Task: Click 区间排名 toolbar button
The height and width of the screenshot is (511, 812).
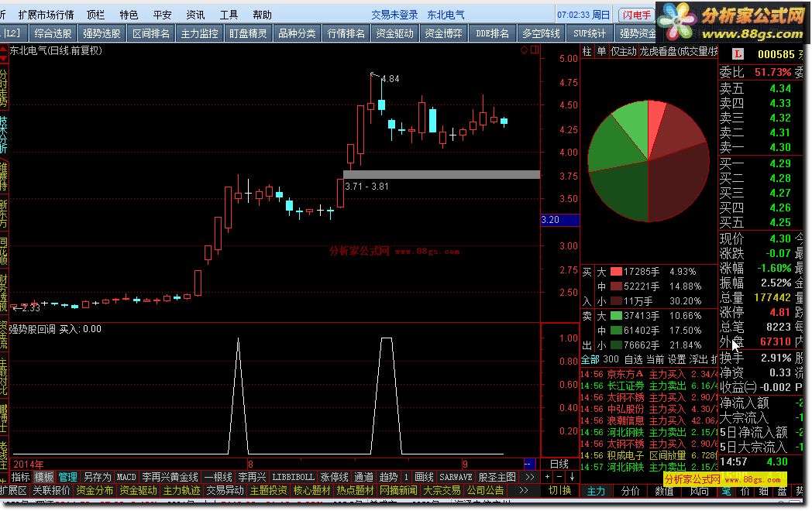Action: pos(150,33)
